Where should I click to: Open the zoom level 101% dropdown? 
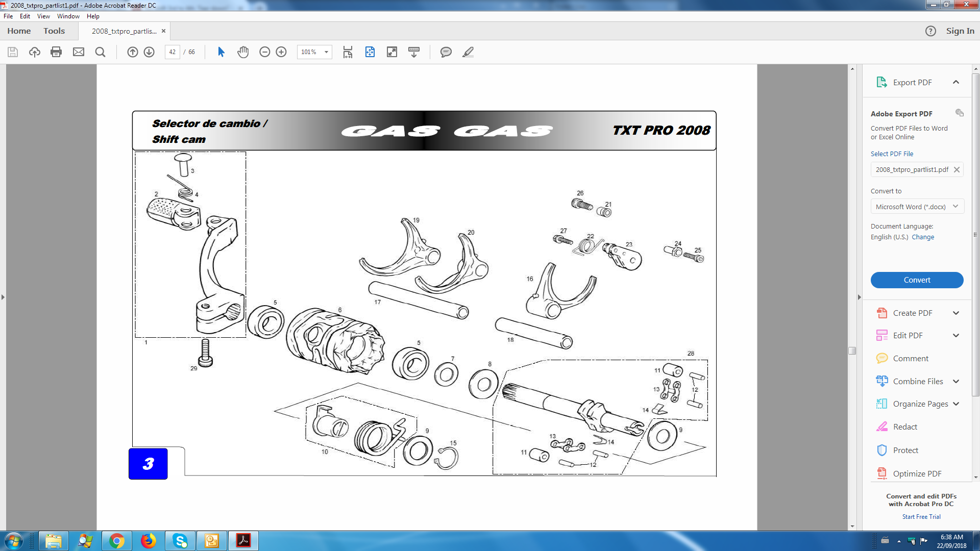pos(326,52)
